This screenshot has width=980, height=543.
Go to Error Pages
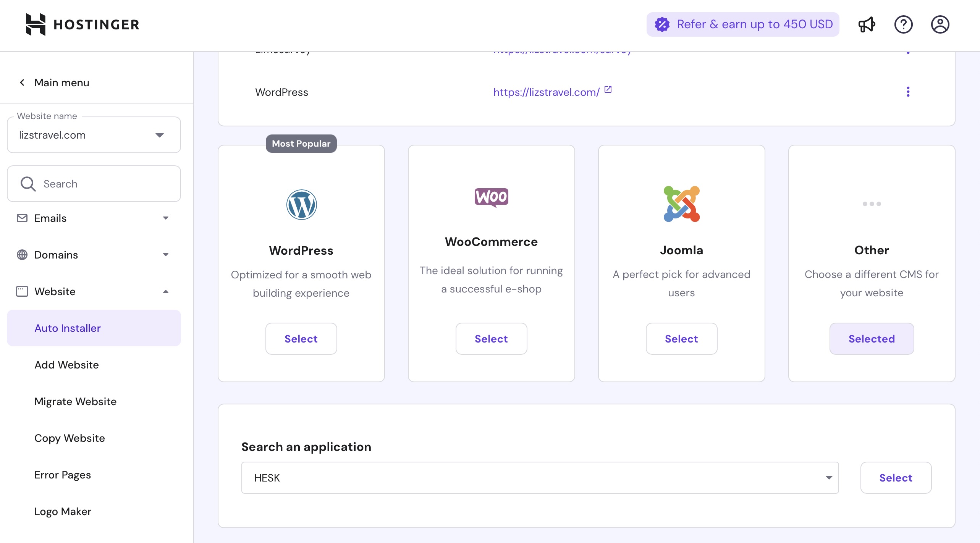click(63, 475)
